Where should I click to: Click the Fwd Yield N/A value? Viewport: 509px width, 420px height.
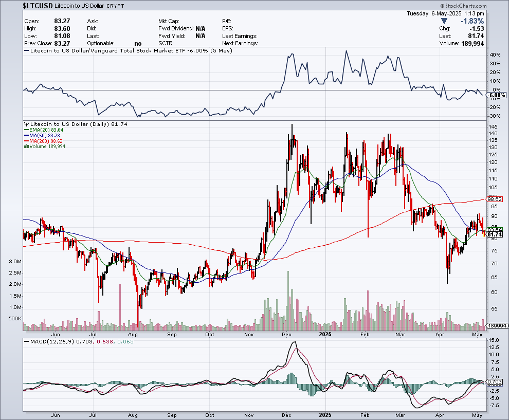click(x=201, y=36)
